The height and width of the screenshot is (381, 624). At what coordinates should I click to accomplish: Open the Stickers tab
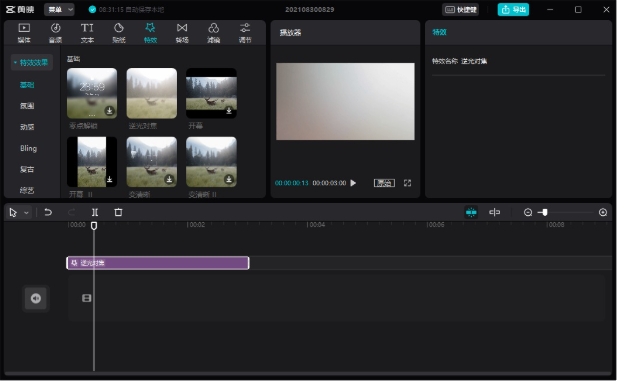(119, 33)
